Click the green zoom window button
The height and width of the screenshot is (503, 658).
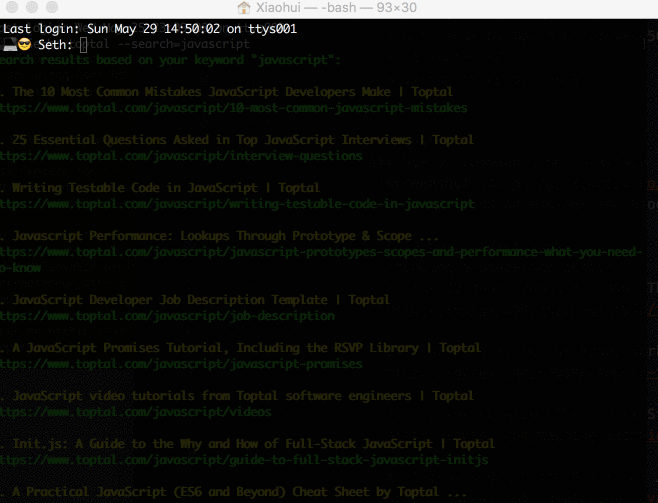tap(52, 7)
